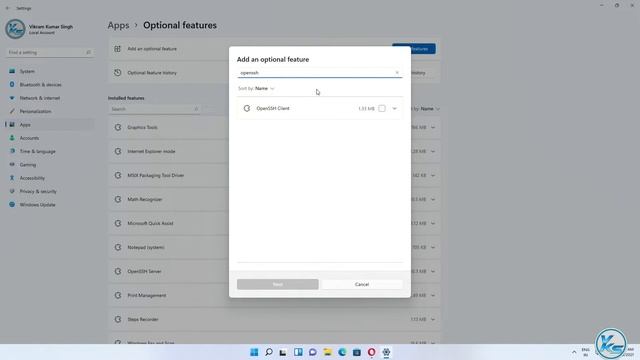Click the Add an optional feature icon
Image resolution: width=640 pixels, height=360 pixels.
[x=118, y=49]
